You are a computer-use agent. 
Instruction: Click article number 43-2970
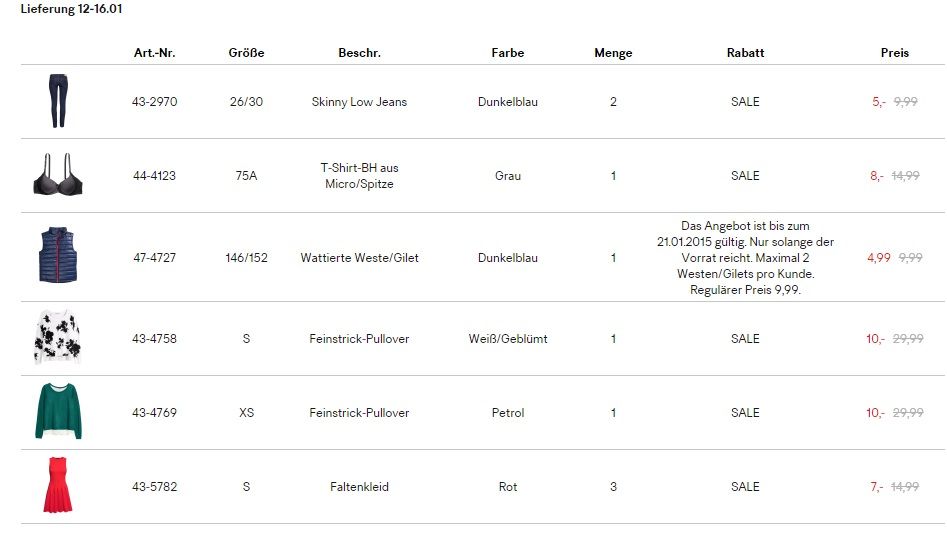[x=154, y=102]
